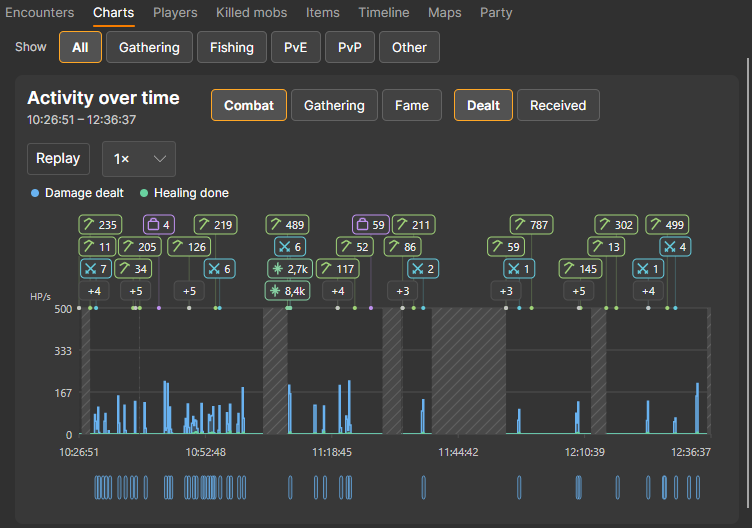The height and width of the screenshot is (528, 752).
Task: Filter charts by Fishing
Action: pyautogui.click(x=232, y=47)
